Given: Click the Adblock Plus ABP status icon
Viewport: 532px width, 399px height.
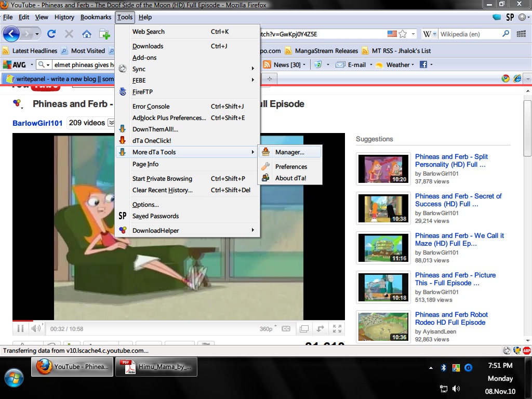Looking at the screenshot, I should pos(527,351).
